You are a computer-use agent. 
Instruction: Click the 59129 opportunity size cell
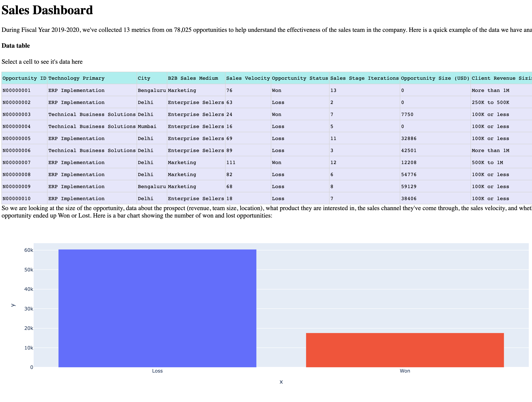pyautogui.click(x=435, y=187)
